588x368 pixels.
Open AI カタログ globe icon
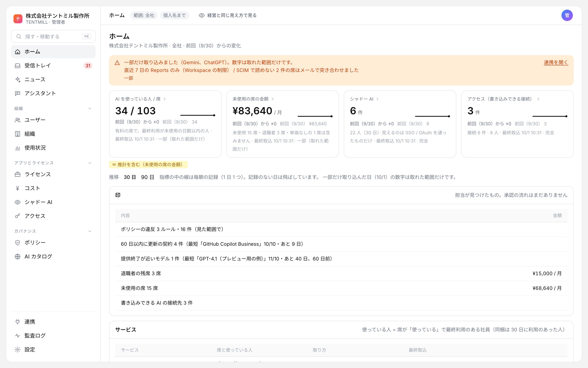tap(18, 256)
